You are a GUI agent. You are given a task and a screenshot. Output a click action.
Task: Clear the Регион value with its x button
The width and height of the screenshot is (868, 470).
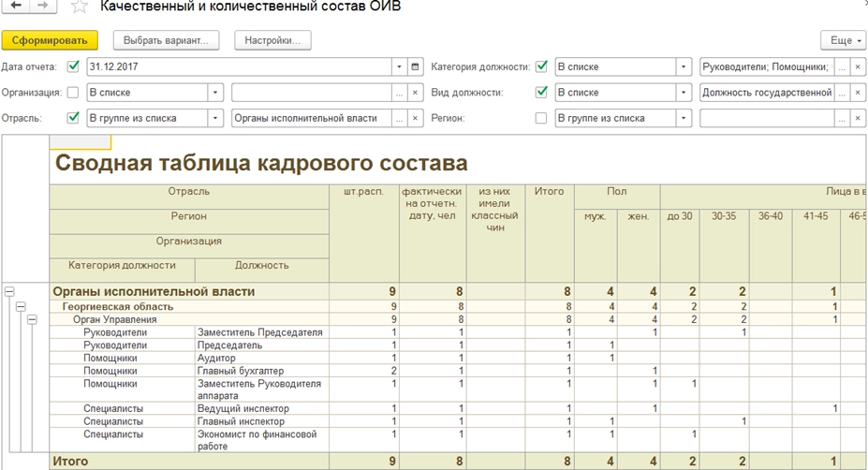coord(858,118)
